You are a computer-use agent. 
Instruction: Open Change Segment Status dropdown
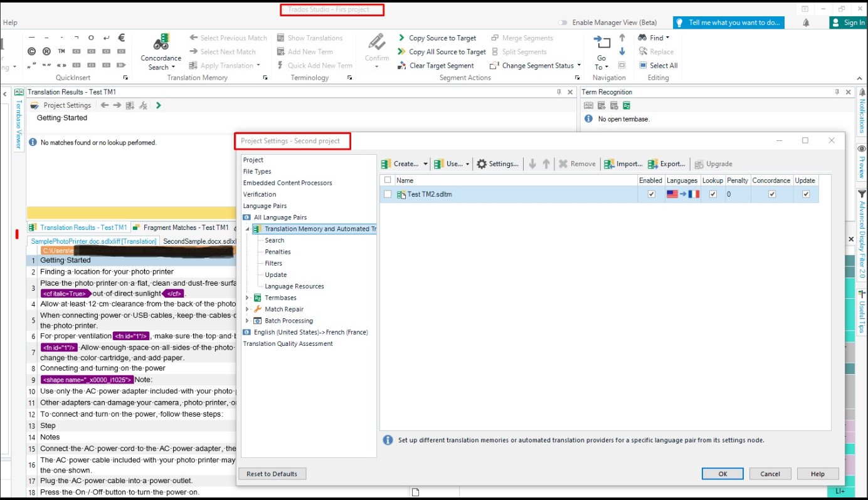point(579,66)
